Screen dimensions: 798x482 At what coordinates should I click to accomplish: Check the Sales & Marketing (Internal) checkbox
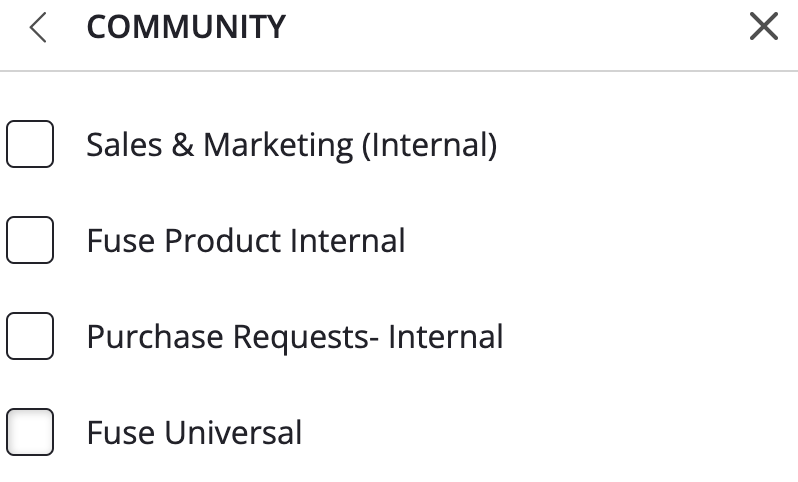pyautogui.click(x=30, y=145)
